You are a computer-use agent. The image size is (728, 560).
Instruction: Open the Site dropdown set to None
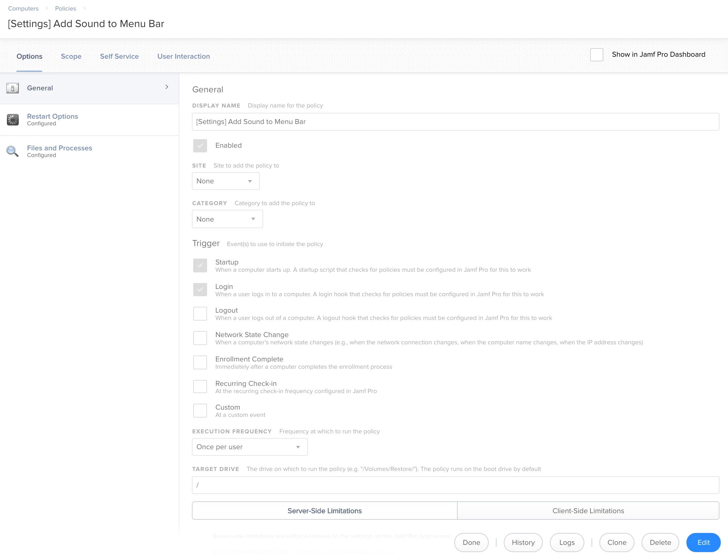[x=226, y=181]
